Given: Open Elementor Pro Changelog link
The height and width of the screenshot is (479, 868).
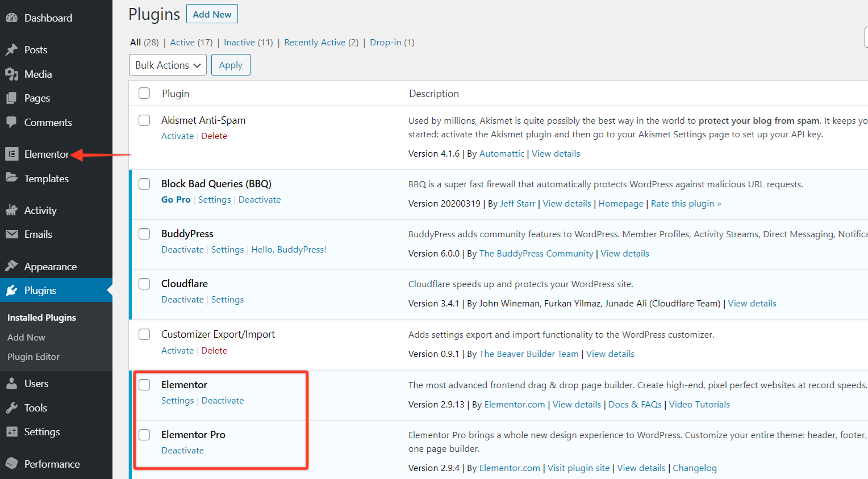Looking at the screenshot, I should [695, 468].
